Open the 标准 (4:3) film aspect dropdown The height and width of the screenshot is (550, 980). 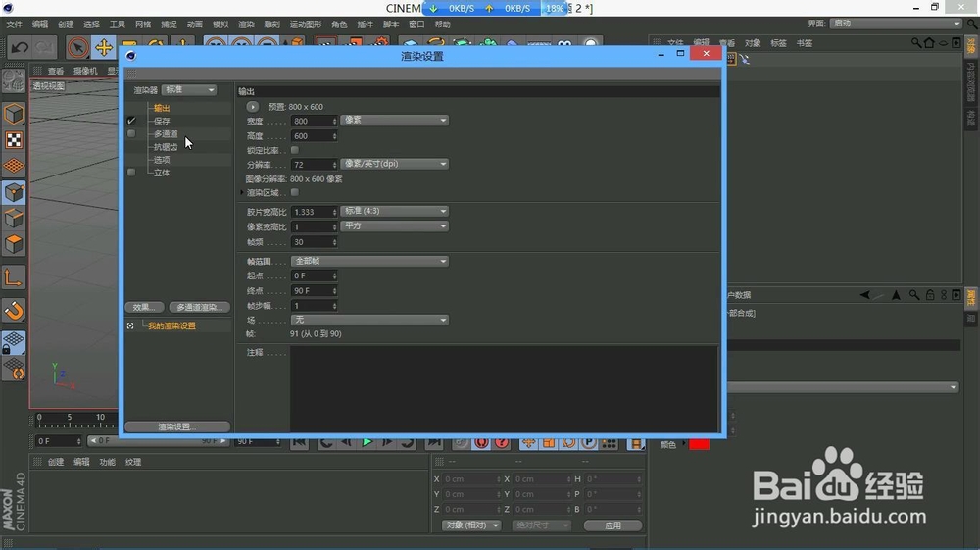[394, 211]
